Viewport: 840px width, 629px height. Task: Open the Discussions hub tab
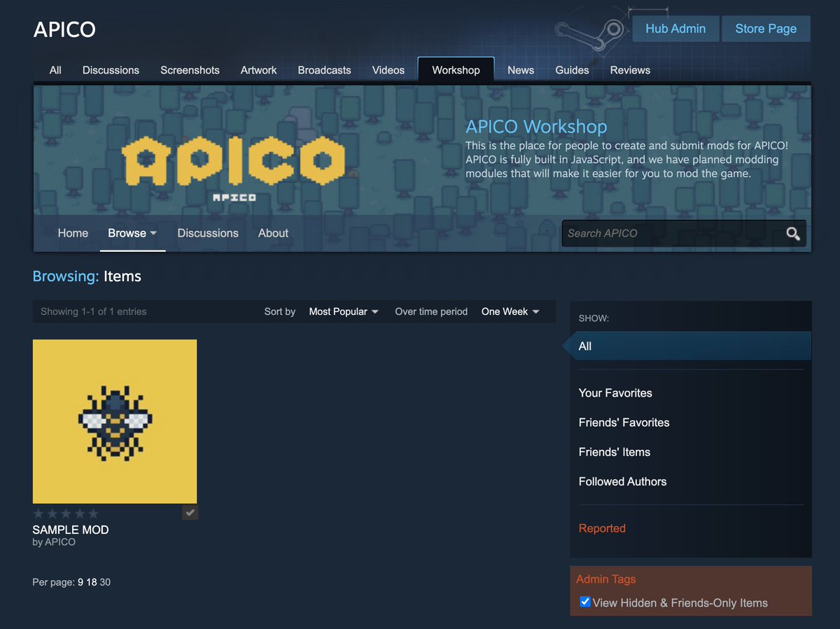tap(111, 70)
